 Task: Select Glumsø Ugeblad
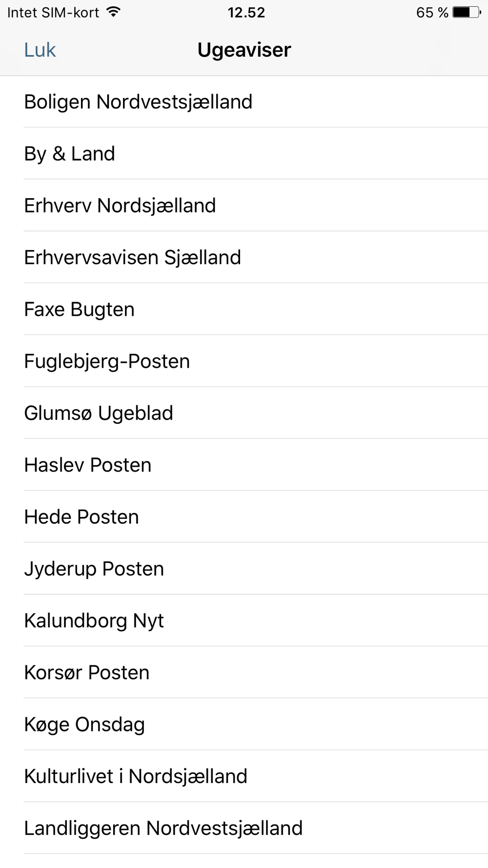[x=99, y=413]
